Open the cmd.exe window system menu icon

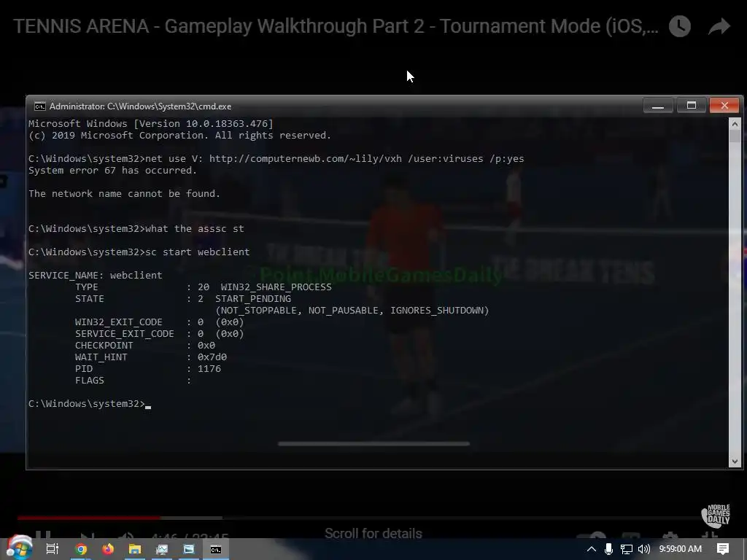tap(40, 106)
